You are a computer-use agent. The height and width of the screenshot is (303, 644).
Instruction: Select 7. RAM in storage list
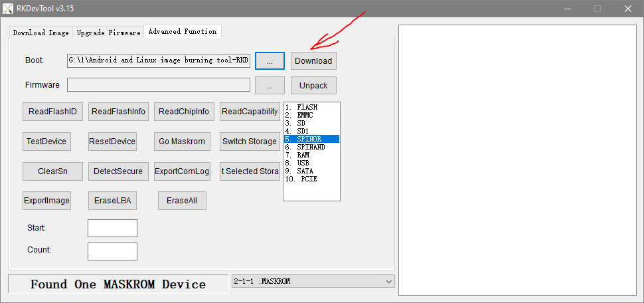311,155
